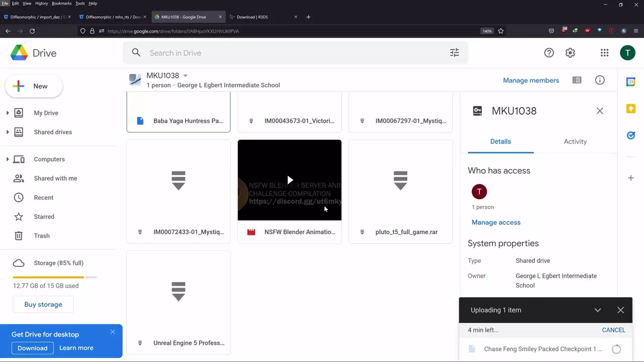Open Google Drive settings gear
This screenshot has height=362, width=644.
coord(570,53)
